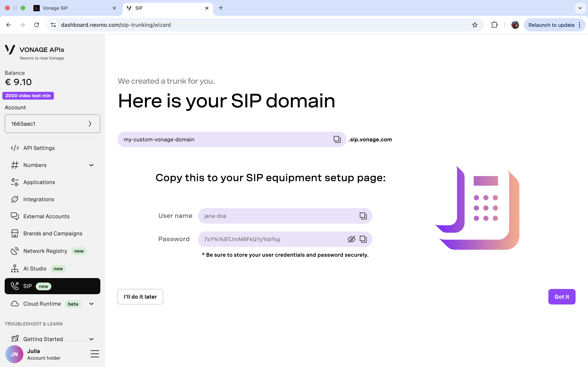Expand the Cloud Runtime submenu

tap(91, 304)
